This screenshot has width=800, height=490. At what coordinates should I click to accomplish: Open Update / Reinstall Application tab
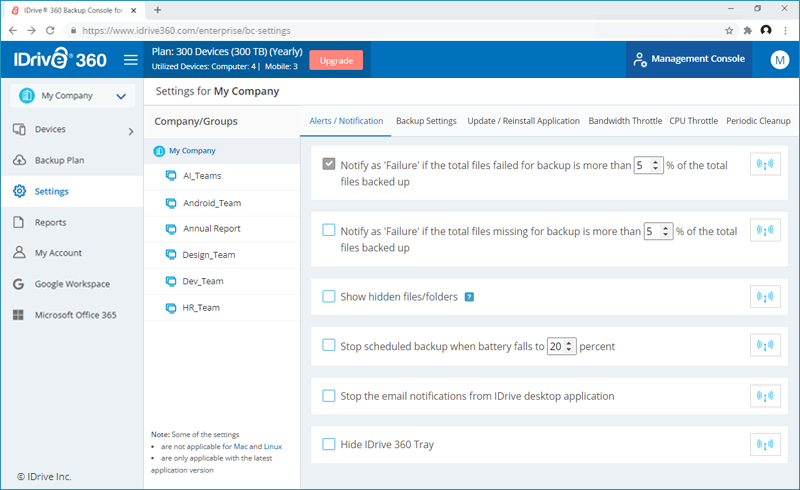click(523, 121)
